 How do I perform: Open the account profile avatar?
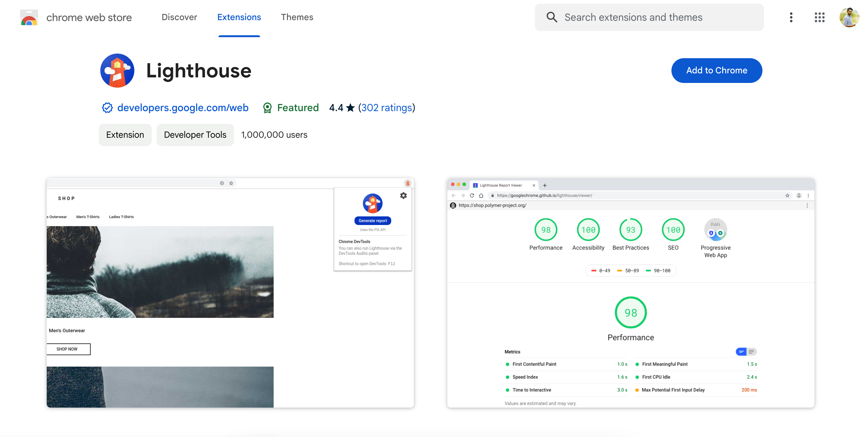click(849, 17)
